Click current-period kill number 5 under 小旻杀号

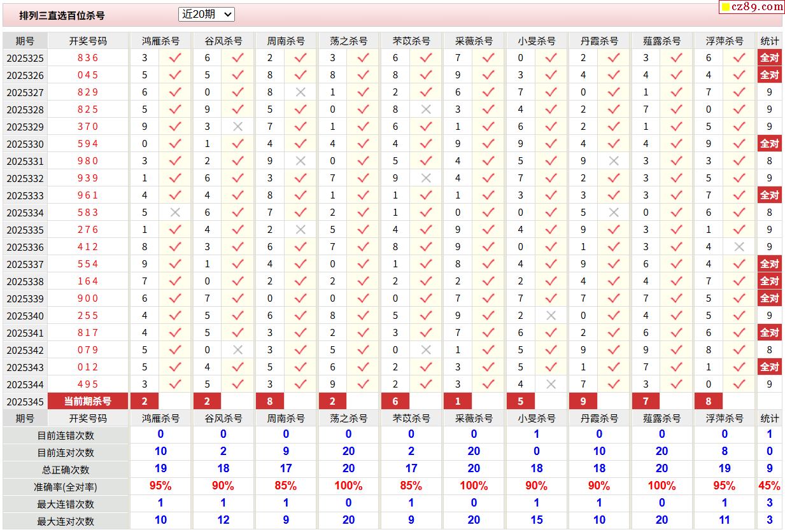coord(521,402)
